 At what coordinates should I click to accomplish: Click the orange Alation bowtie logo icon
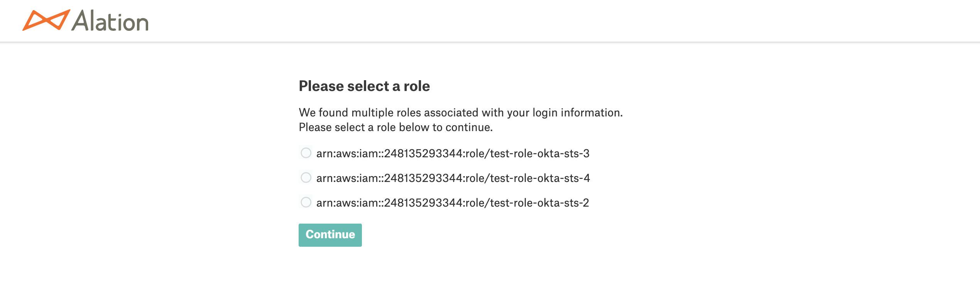[46, 20]
